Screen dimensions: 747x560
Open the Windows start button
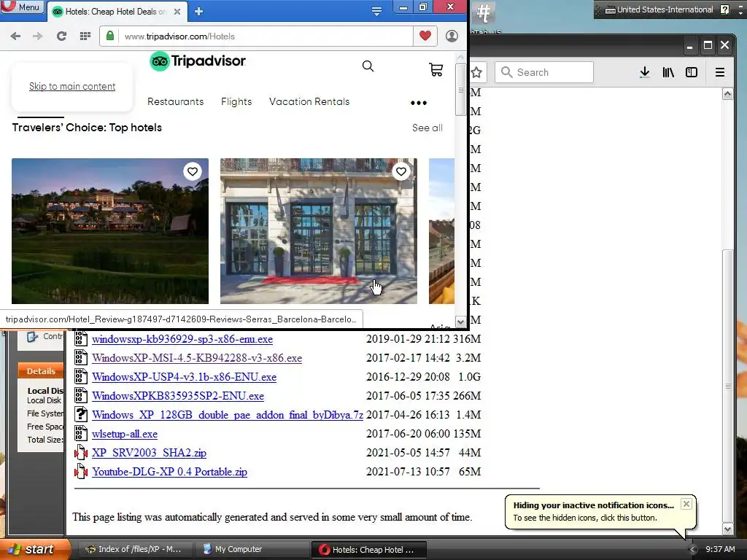[34, 549]
